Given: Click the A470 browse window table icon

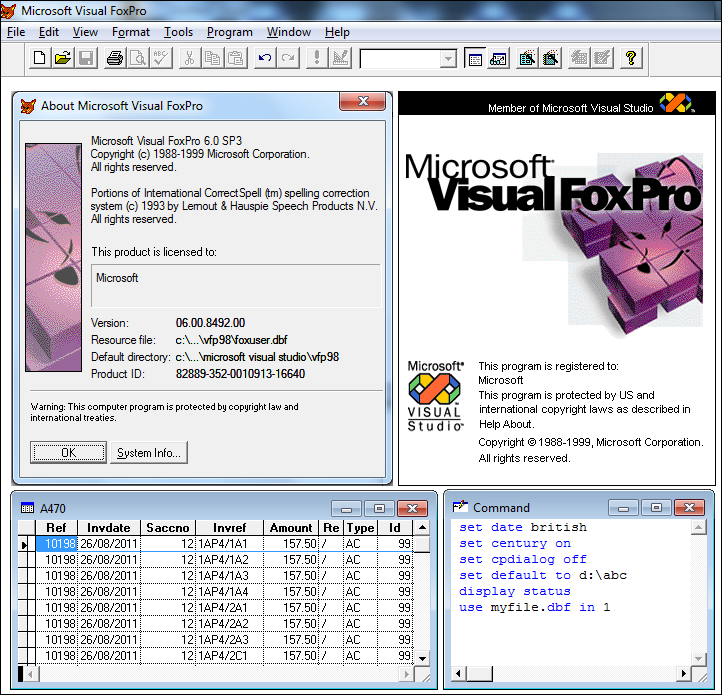Looking at the screenshot, I should 28,508.
